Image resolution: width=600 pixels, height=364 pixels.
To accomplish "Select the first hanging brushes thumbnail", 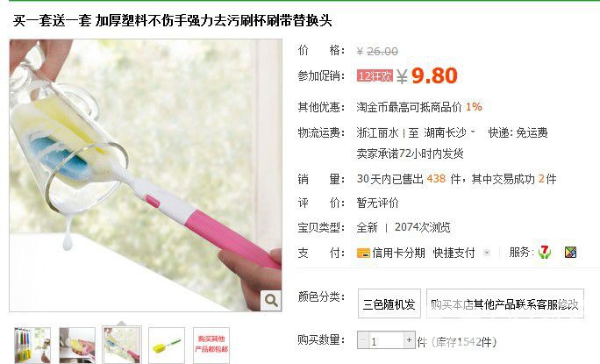I will 32,346.
